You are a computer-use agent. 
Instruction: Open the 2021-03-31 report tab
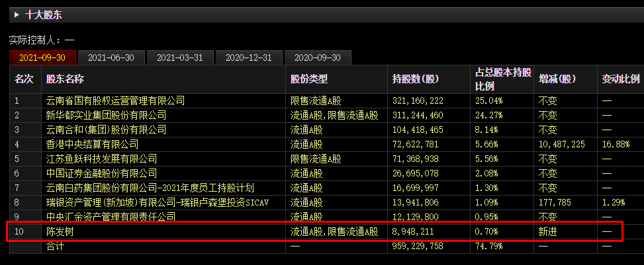[180, 57]
